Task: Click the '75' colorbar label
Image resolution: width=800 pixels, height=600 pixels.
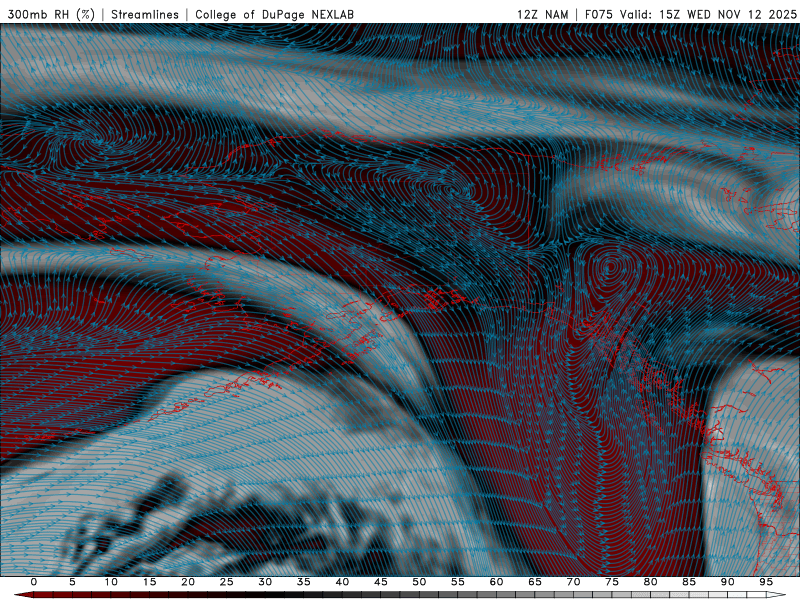Action: (x=612, y=582)
